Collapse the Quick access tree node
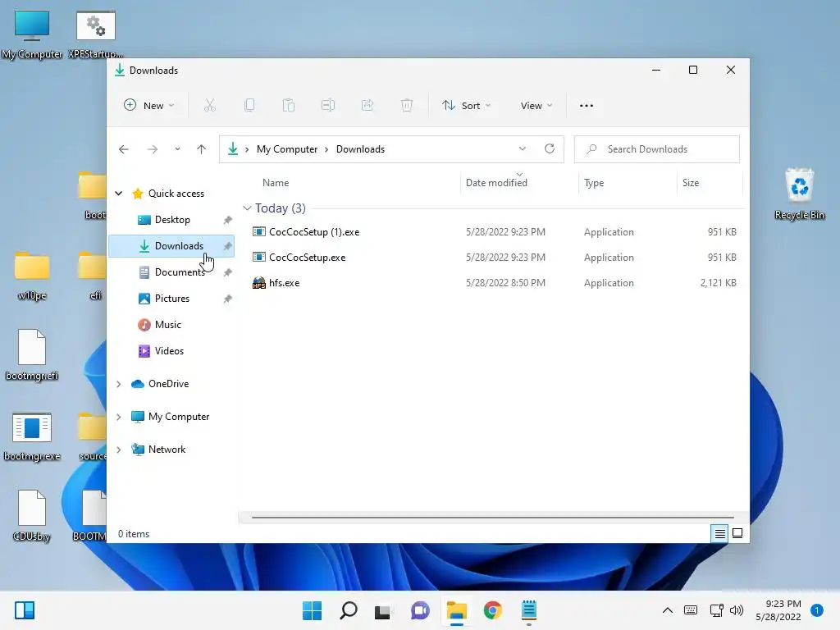 pos(118,194)
